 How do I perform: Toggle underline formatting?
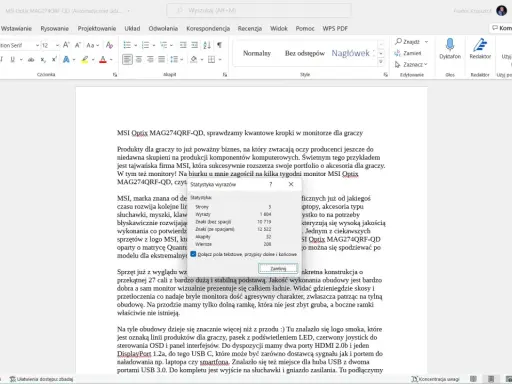click(x=13, y=60)
